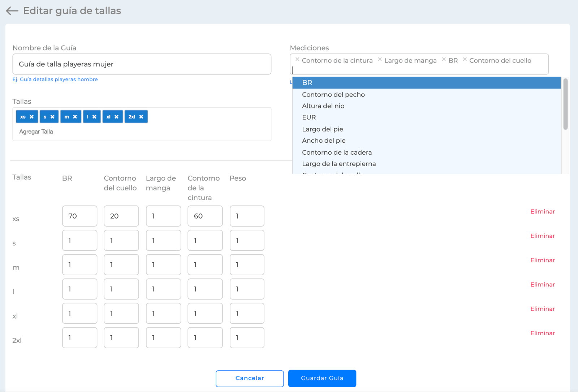Choose 'Altura del nio' option
578x392 pixels.
(x=426, y=106)
